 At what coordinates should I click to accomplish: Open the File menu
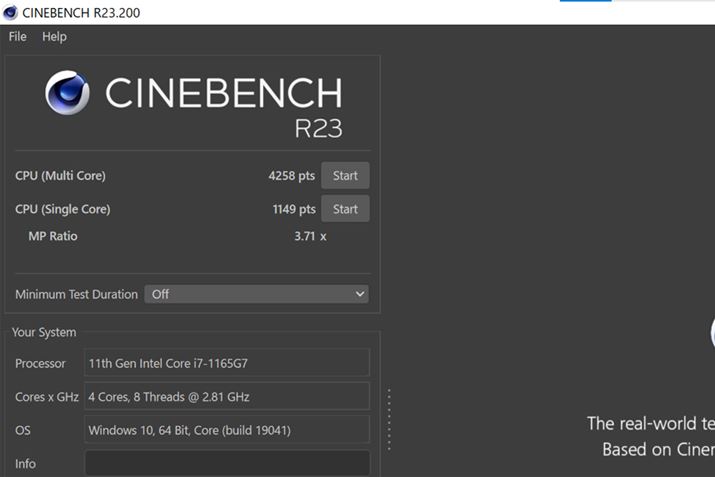[x=17, y=36]
